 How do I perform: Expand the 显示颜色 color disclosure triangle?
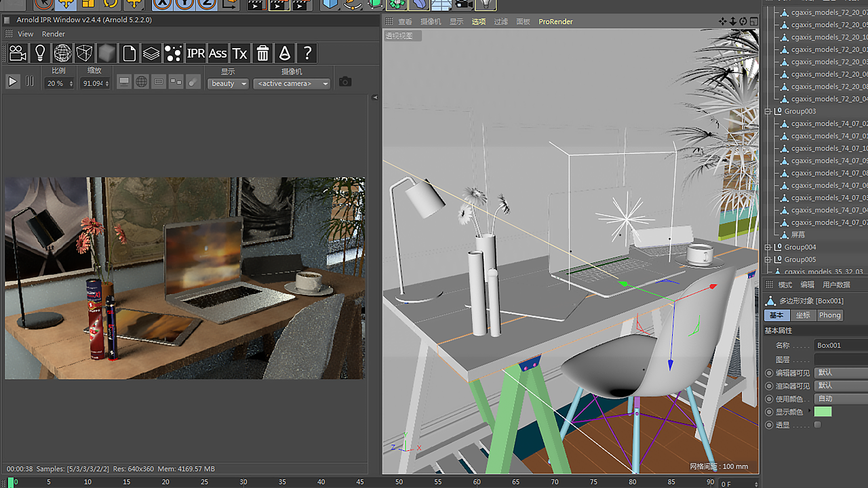tap(810, 411)
